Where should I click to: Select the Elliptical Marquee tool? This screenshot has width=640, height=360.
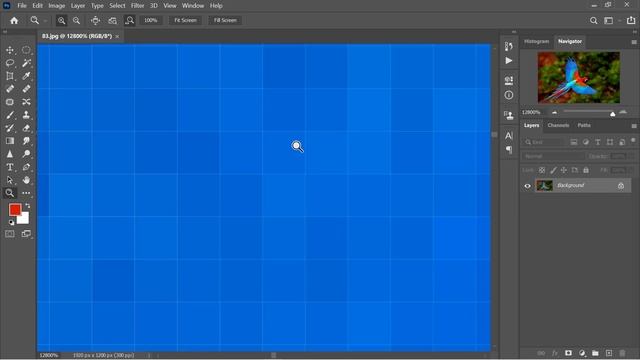[26, 50]
